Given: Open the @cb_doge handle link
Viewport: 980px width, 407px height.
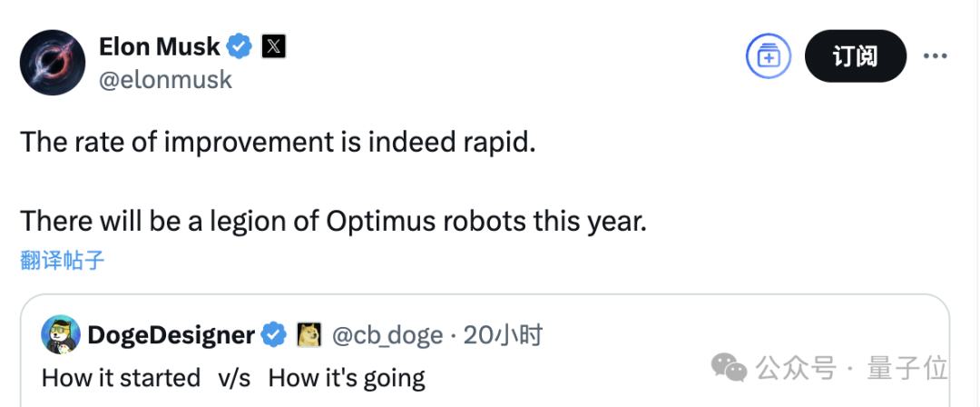Looking at the screenshot, I should click(x=387, y=335).
